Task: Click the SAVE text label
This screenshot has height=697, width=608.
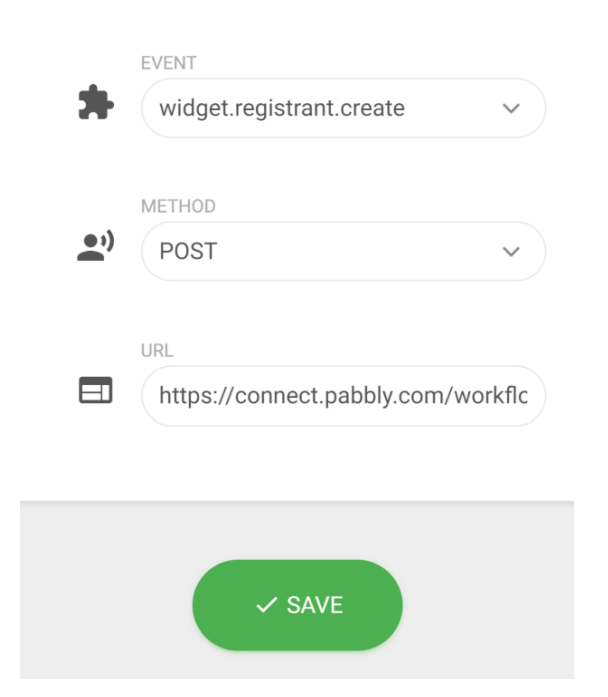Action: tap(314, 605)
